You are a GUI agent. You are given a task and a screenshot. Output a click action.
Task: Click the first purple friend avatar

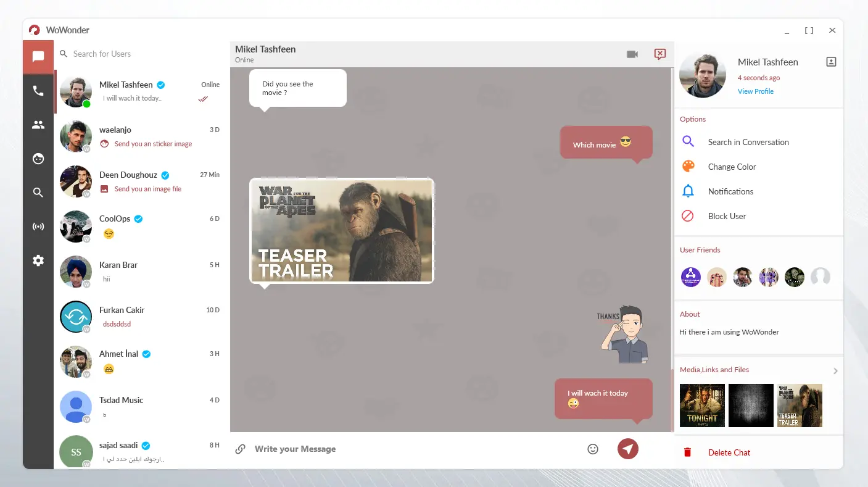691,277
